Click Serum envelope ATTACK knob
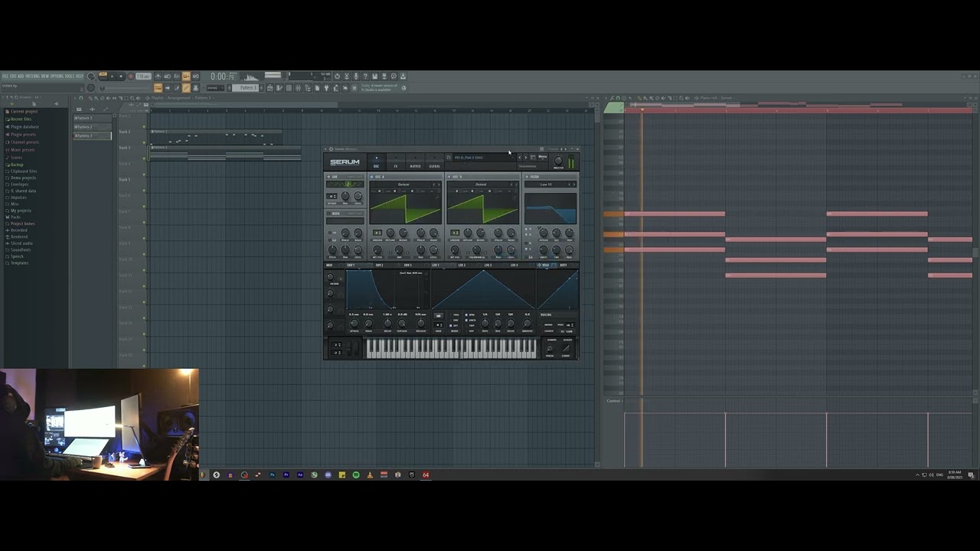Screen dimensions: 980x551 [354, 323]
